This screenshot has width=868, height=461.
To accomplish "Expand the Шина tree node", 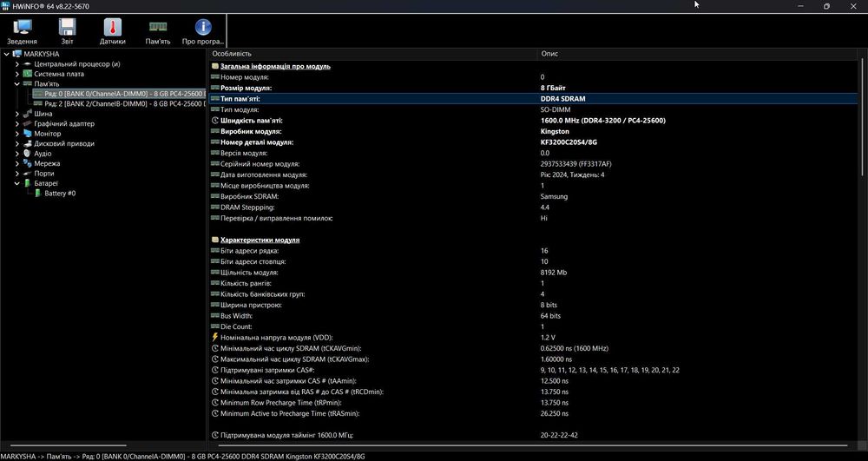I will click(16, 114).
